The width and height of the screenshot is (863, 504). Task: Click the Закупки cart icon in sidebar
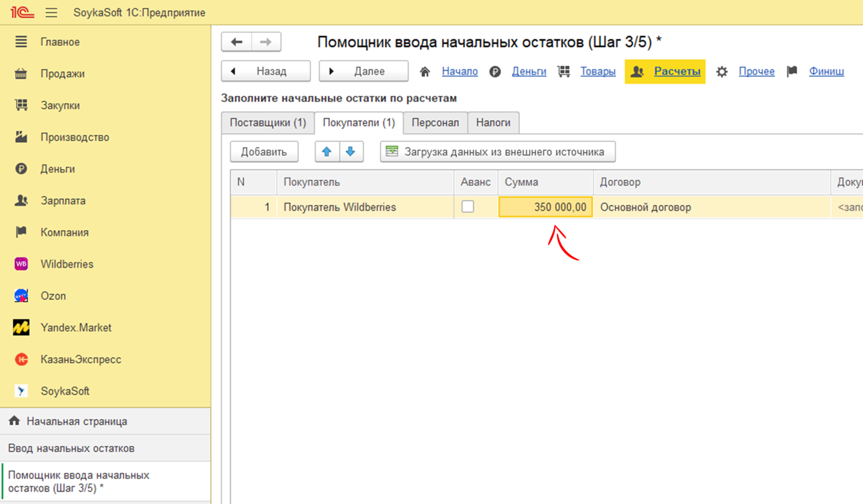21,105
